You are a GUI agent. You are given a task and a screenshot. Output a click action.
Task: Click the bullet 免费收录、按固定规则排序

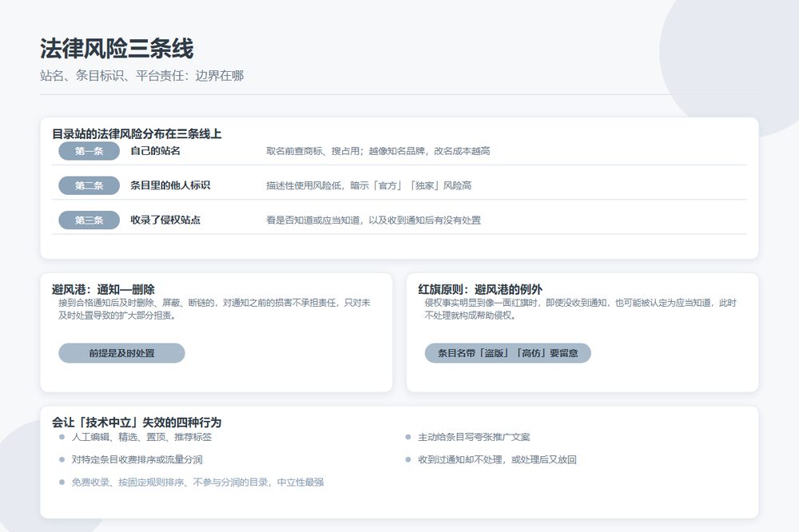tap(197, 482)
